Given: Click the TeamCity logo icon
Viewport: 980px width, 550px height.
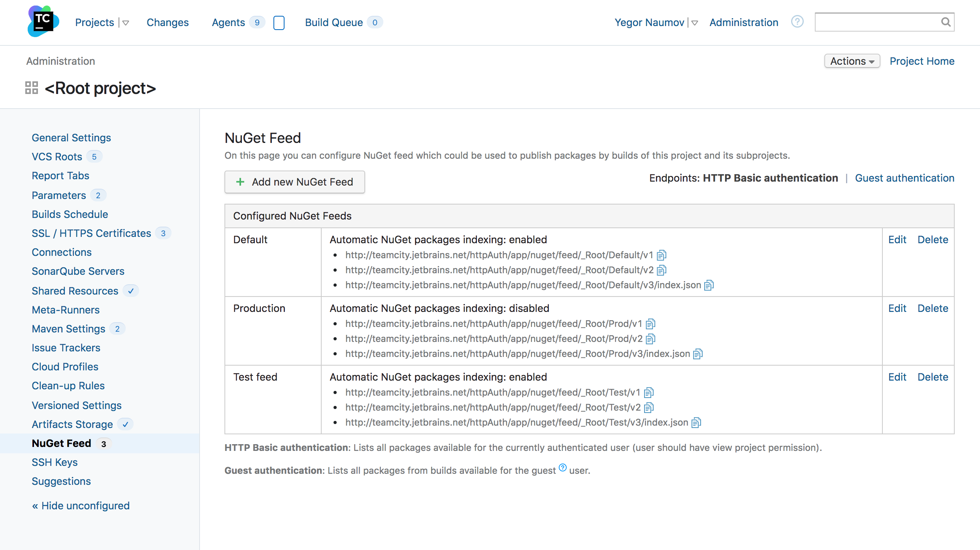Looking at the screenshot, I should tap(43, 21).
